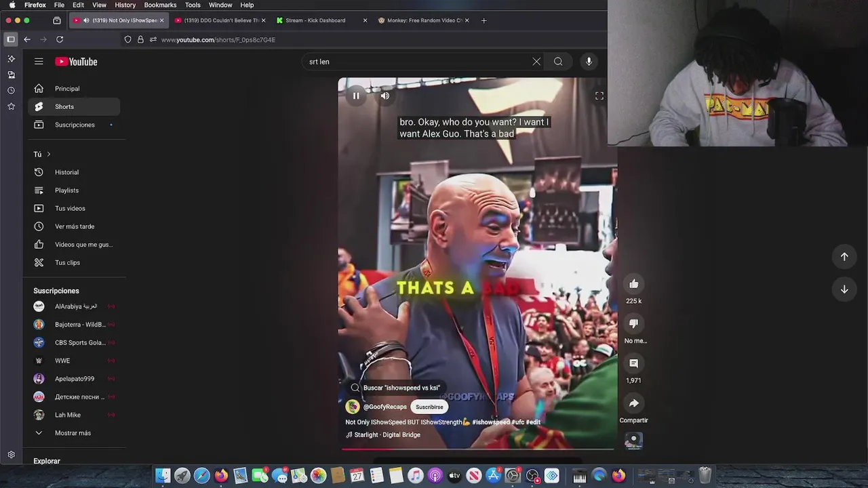
Task: Open the History menu in menu bar
Action: click(125, 5)
